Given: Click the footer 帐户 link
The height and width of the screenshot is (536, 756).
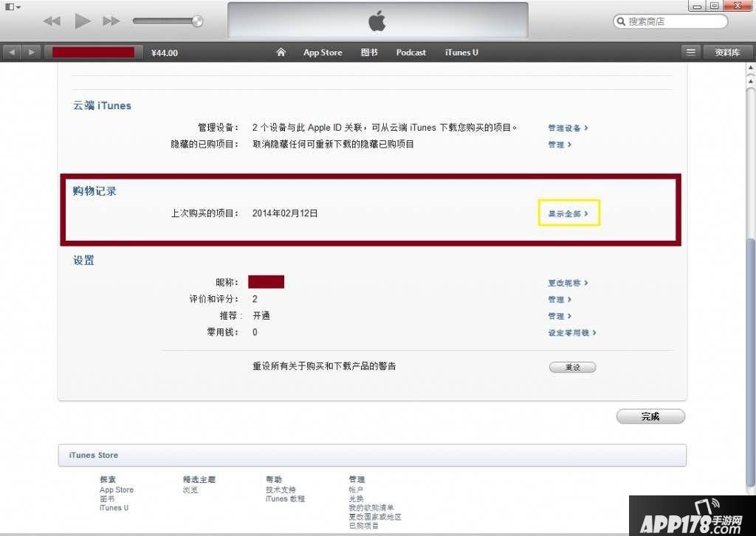Looking at the screenshot, I should (356, 489).
